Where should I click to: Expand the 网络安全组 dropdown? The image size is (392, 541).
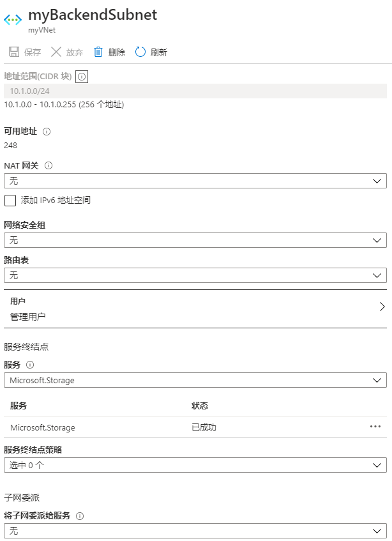point(195,240)
